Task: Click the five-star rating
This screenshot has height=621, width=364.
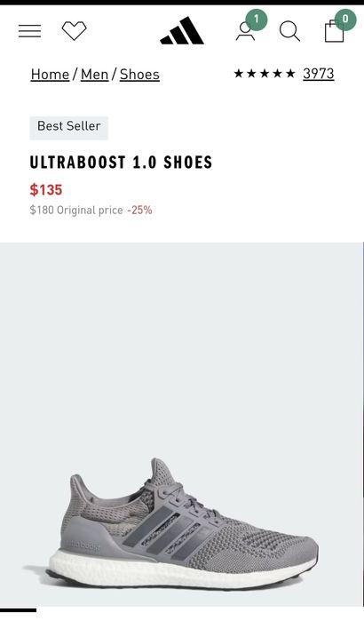Action: pyautogui.click(x=265, y=74)
